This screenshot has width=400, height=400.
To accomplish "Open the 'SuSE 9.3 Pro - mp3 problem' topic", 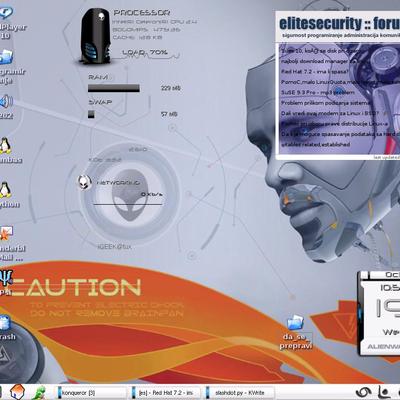I will [x=318, y=92].
